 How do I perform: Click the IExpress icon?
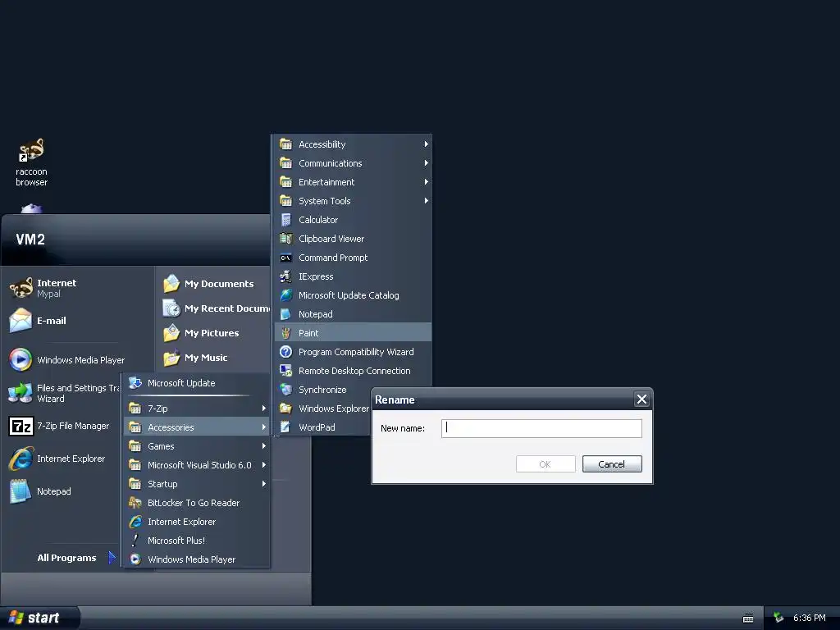(286, 276)
